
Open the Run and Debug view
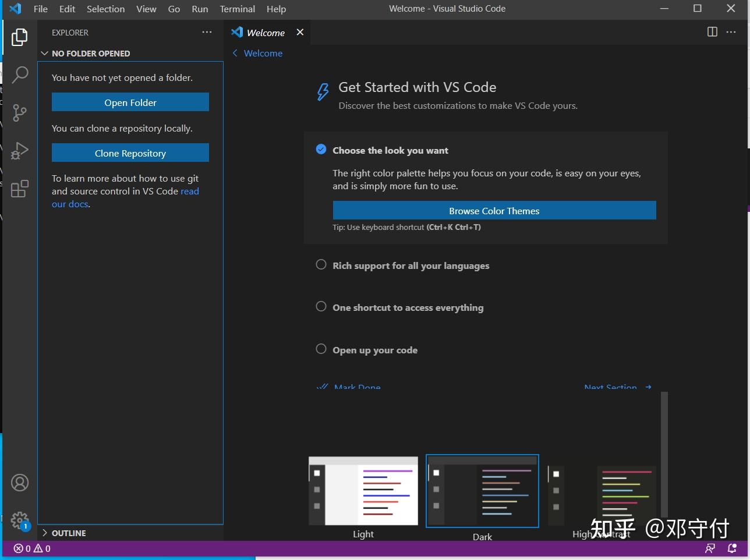(x=20, y=150)
